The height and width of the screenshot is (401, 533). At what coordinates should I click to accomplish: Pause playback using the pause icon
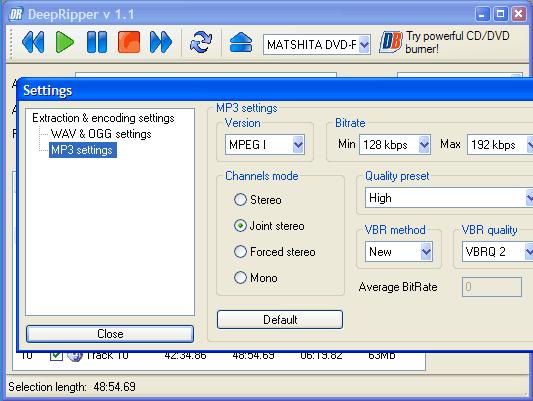97,42
